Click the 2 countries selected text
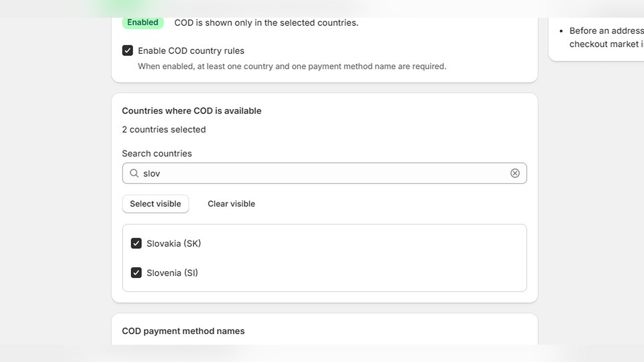Viewport: 644px width, 362px height. click(x=164, y=130)
